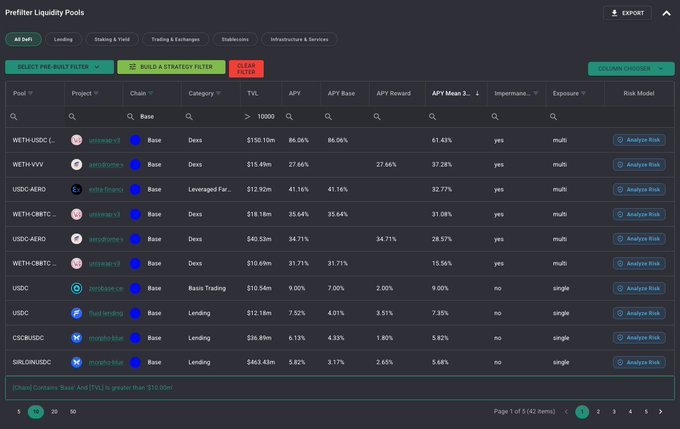
Task: Set page size to 5 rows
Action: (x=19, y=412)
